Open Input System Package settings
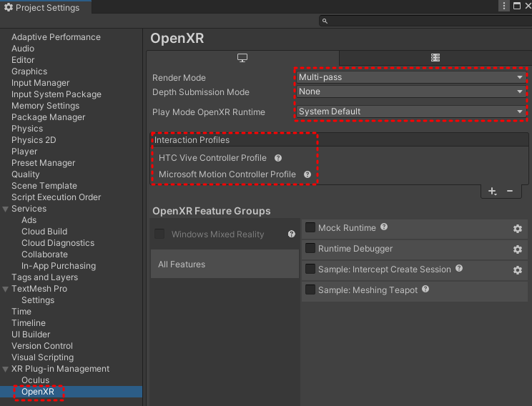The height and width of the screenshot is (406, 532). click(x=56, y=94)
